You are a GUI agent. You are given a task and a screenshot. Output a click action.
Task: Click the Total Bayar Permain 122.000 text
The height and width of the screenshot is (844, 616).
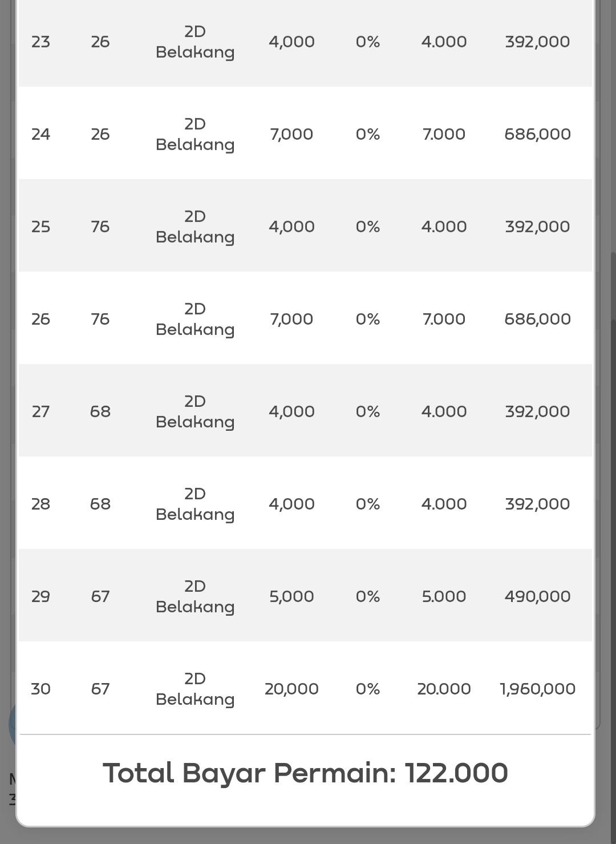click(x=305, y=773)
